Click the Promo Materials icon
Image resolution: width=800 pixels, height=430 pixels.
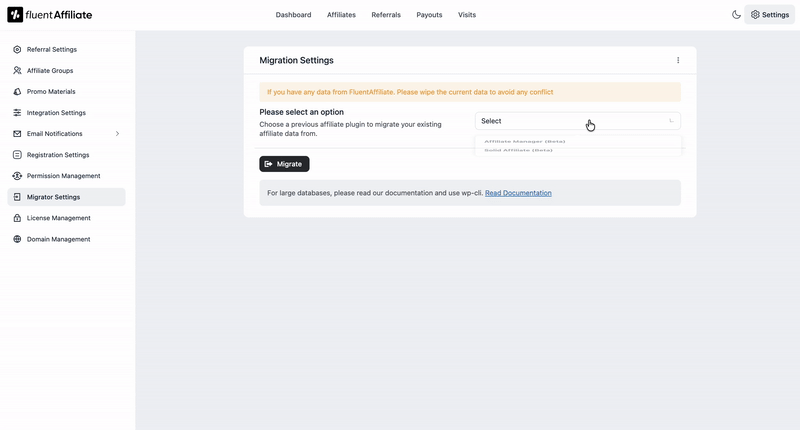[x=17, y=91]
